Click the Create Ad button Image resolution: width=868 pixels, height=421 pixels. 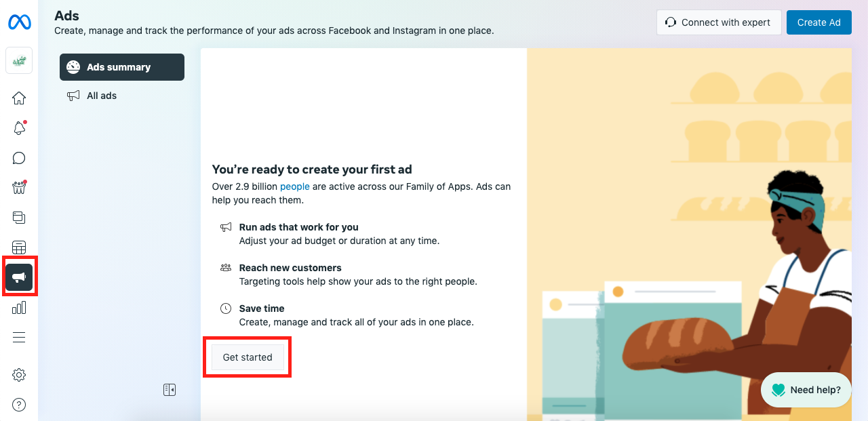[818, 22]
